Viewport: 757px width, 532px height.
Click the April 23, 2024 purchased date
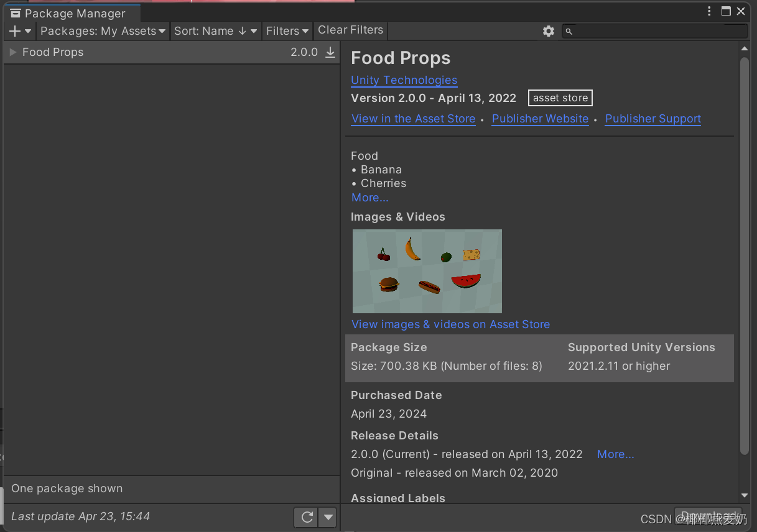389,414
